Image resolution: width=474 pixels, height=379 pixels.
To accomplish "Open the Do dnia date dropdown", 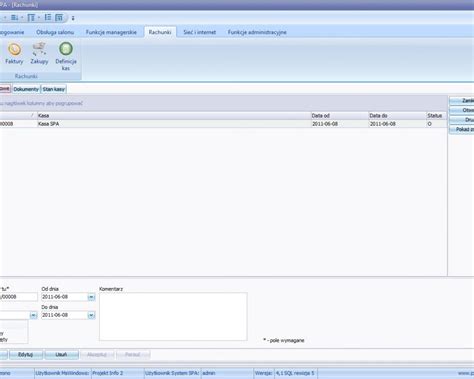I will pyautogui.click(x=91, y=315).
